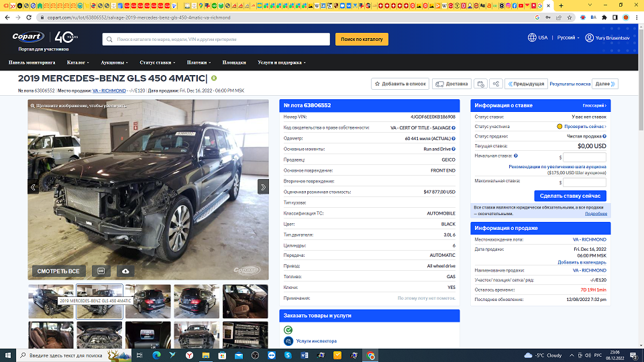Screen dimensions: 644x362
Task: Click the magnifier icon in search field
Action: coord(109,40)
